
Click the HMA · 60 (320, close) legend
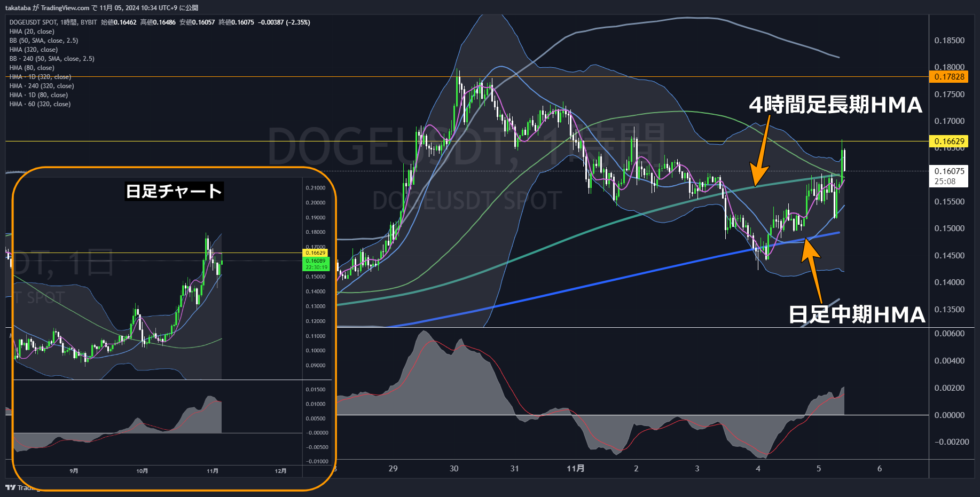tap(40, 104)
